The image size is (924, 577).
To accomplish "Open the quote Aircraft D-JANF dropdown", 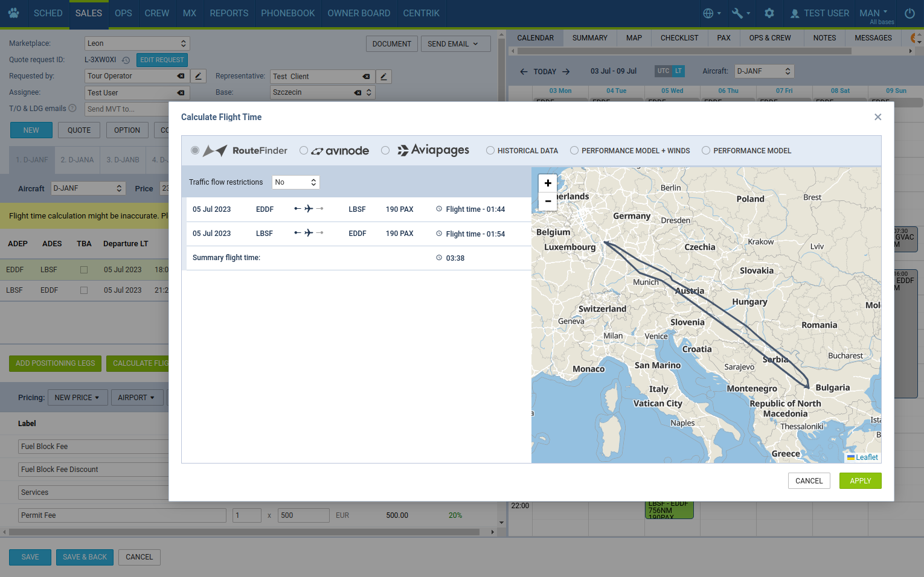I will coord(88,188).
